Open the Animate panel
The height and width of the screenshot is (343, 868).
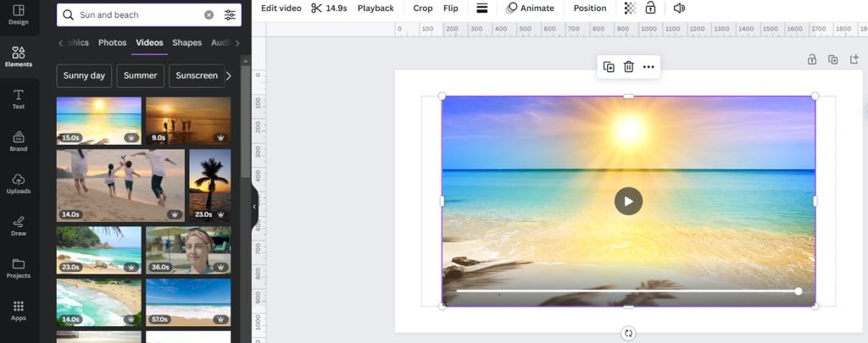tap(530, 8)
